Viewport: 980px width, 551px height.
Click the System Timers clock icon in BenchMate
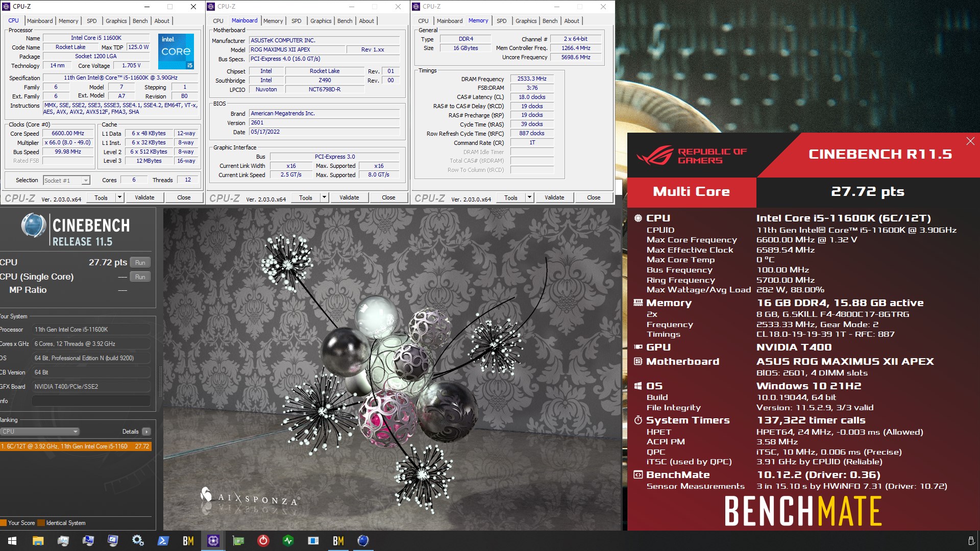[638, 420]
